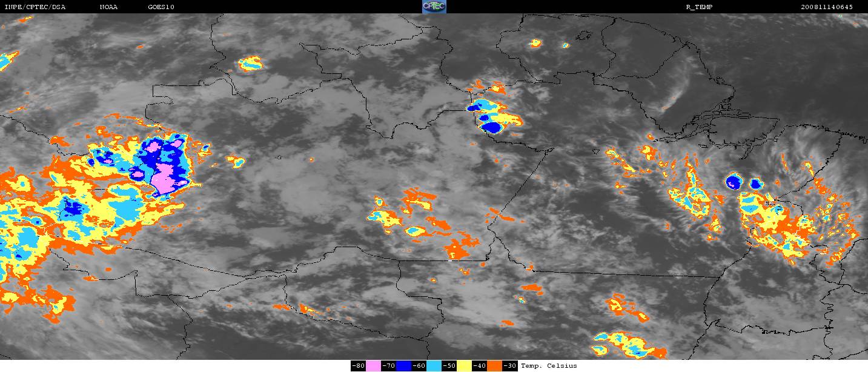The image size is (868, 372).
Task: Click the -70 legend label
Action: click(388, 366)
